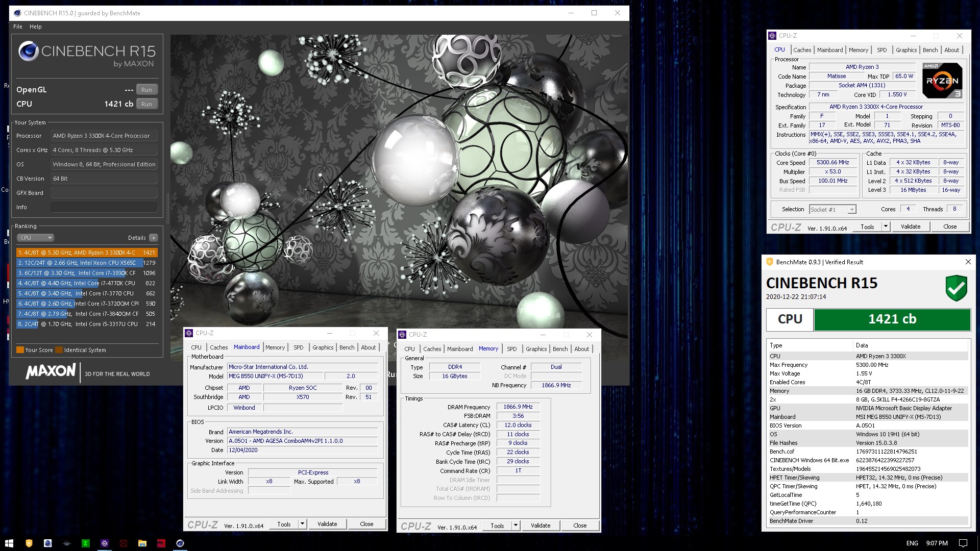
Task: Open the red MSI dragon taskbar app
Action: pyautogui.click(x=161, y=543)
